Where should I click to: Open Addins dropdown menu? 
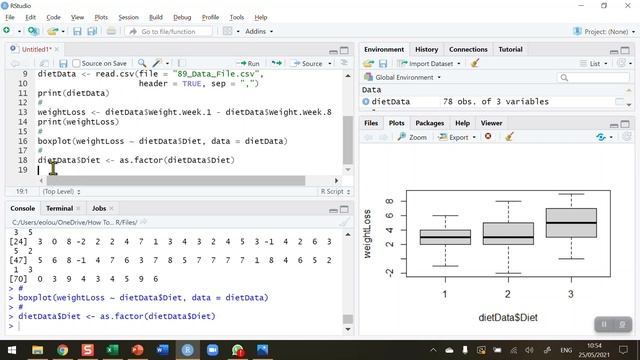pos(259,31)
